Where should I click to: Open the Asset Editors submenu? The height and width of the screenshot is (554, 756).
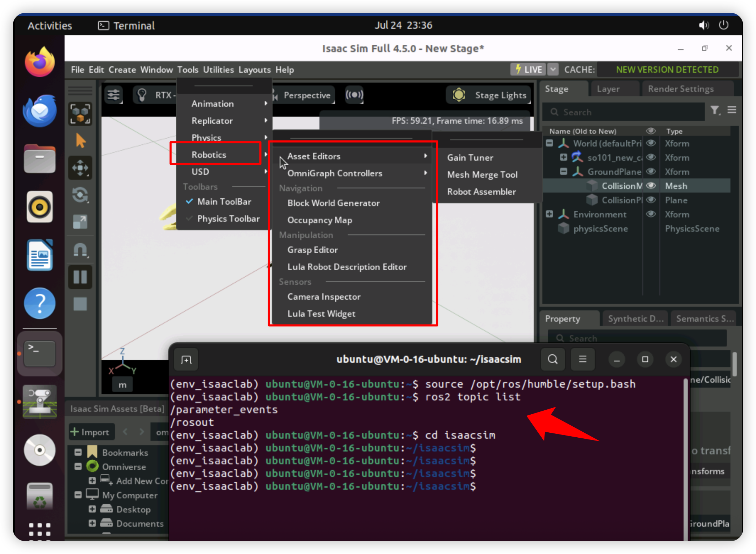pos(351,156)
